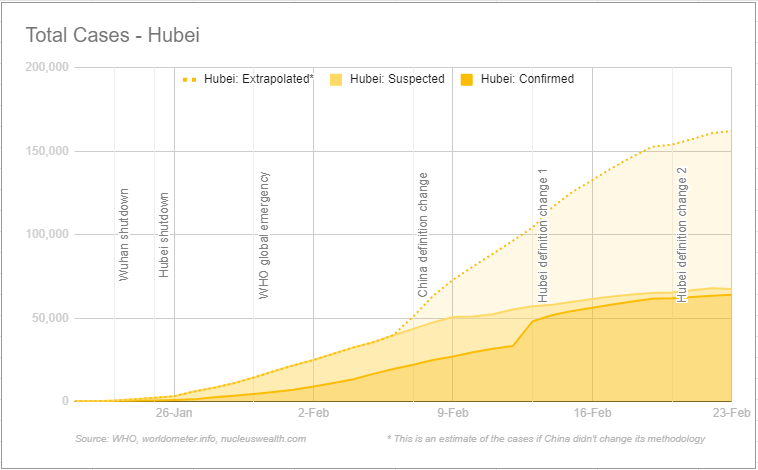The image size is (758, 470).
Task: Select the Wuhan shutdown annotation label
Action: click(124, 234)
